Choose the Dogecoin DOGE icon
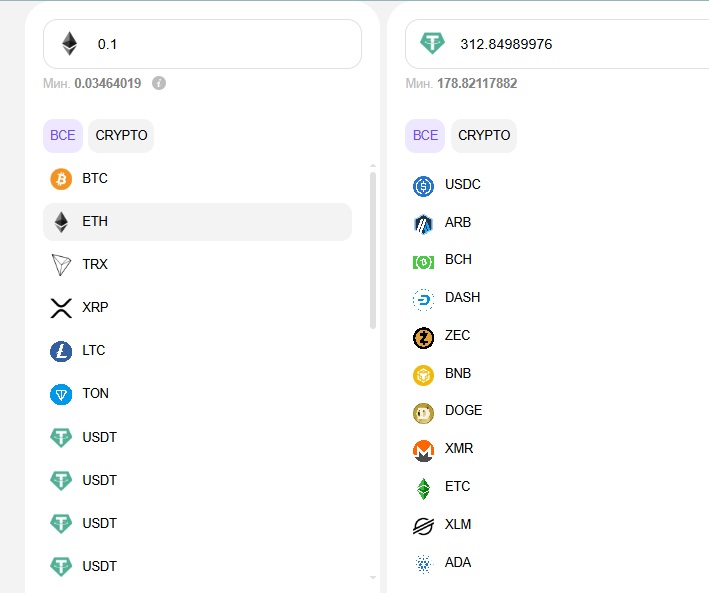 click(x=423, y=411)
